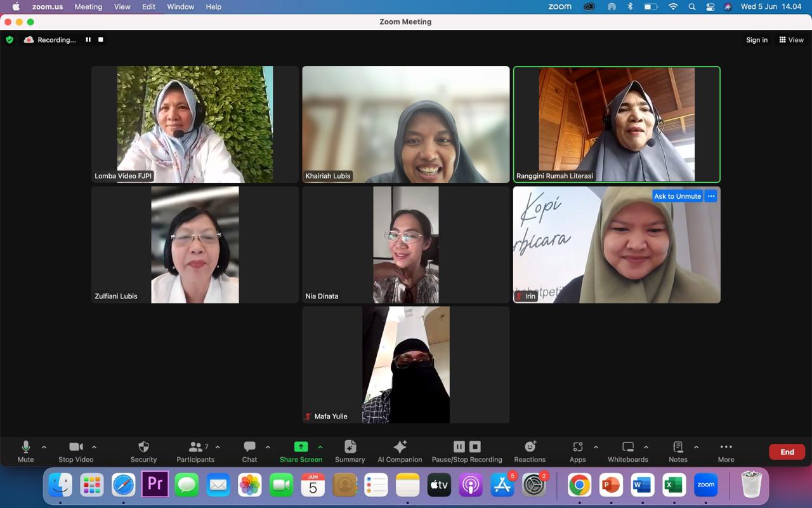
Task: Expand audio options arrow beside Mute
Action: tap(44, 447)
